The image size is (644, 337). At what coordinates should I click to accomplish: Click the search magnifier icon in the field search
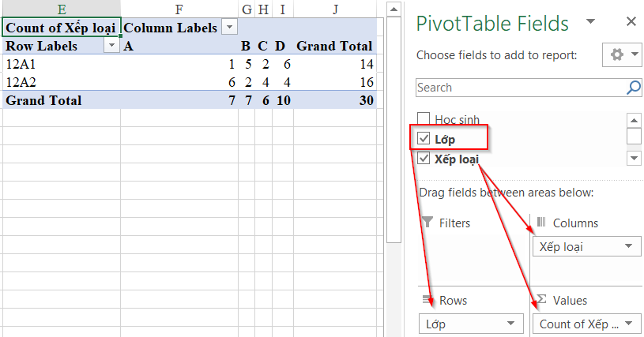633,88
